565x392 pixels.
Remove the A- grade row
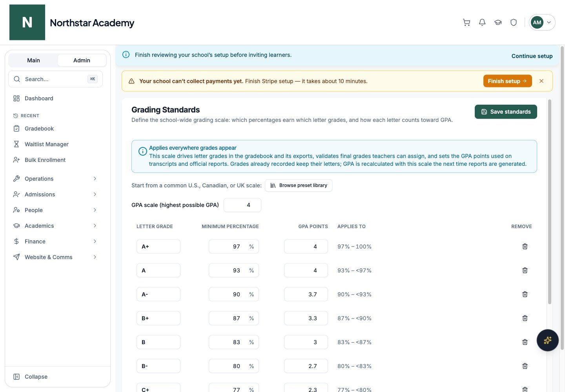tap(525, 294)
